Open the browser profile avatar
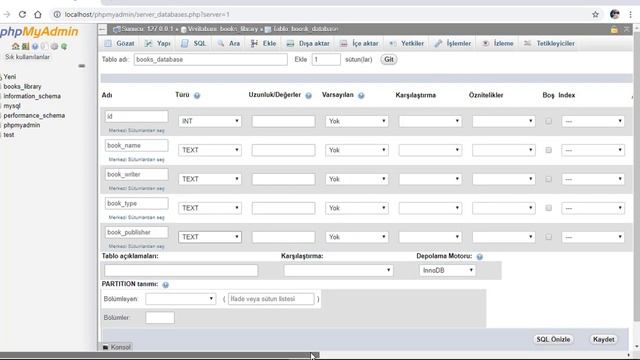The height and width of the screenshot is (360, 640). 615,14
